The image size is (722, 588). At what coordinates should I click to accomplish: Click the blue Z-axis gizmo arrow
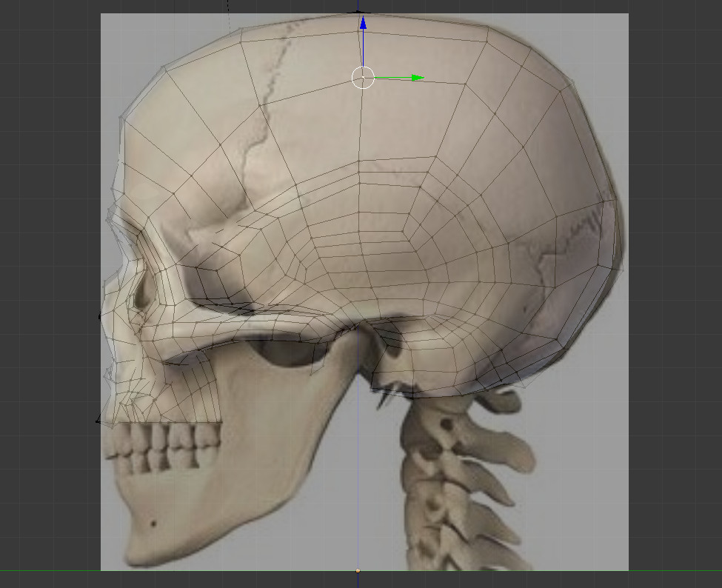pos(363,25)
